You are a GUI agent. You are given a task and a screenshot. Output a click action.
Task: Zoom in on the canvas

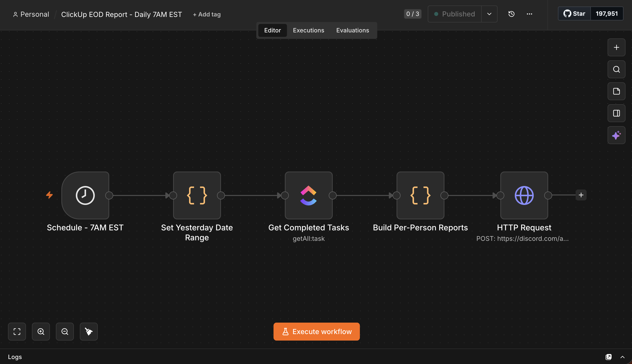click(41, 332)
